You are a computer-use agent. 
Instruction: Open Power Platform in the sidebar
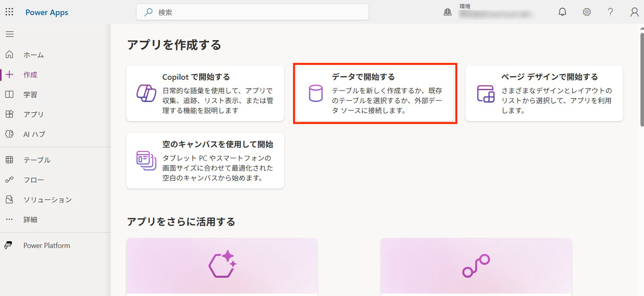55,246
